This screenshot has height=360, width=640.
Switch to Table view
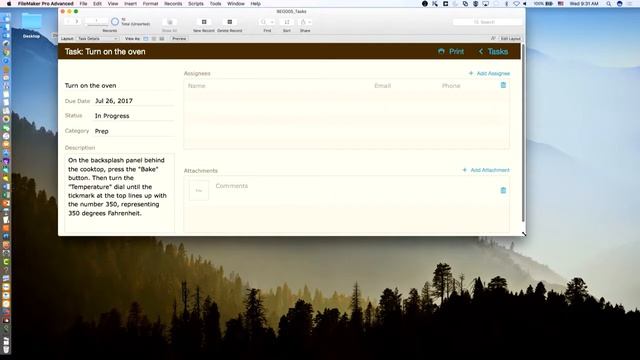coord(162,38)
